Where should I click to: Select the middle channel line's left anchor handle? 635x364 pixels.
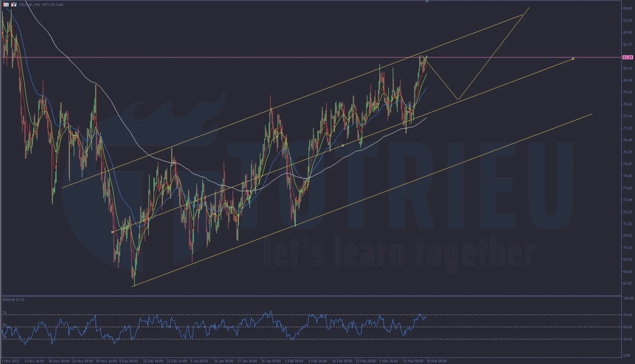pyautogui.click(x=112, y=232)
